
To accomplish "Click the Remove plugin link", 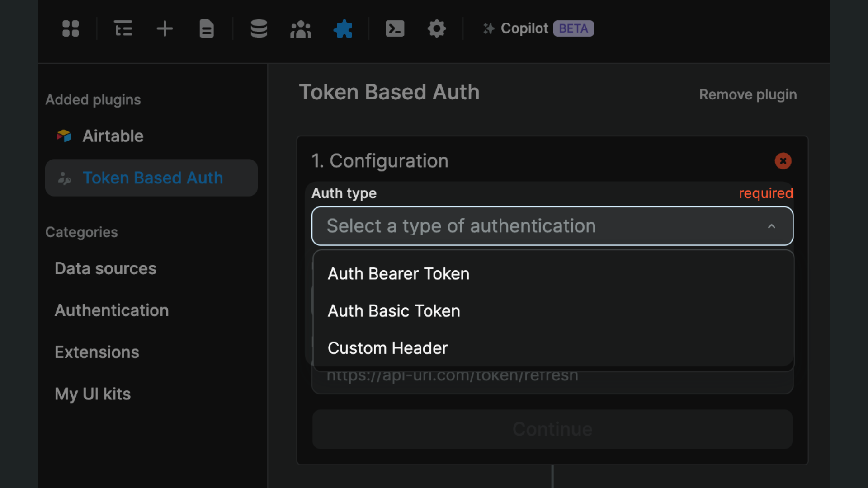I will pos(748,94).
